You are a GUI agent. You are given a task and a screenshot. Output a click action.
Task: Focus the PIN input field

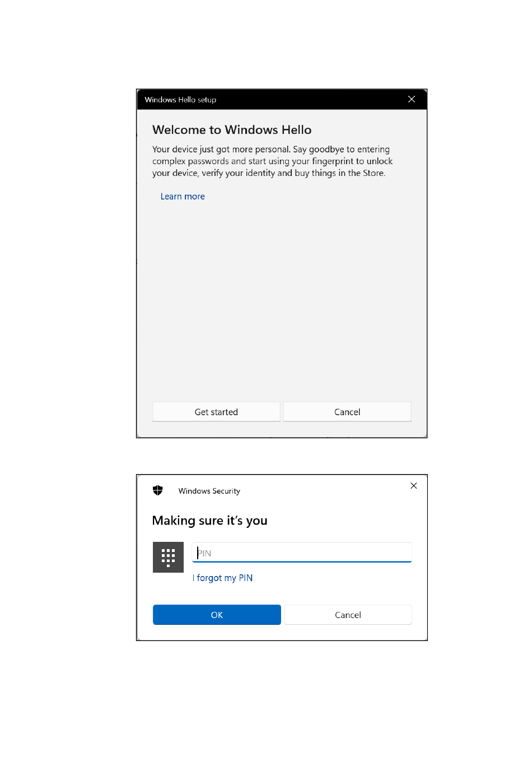[302, 552]
